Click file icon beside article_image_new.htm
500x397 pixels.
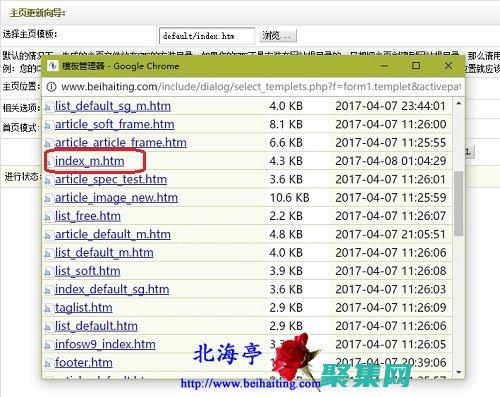pyautogui.click(x=49, y=198)
